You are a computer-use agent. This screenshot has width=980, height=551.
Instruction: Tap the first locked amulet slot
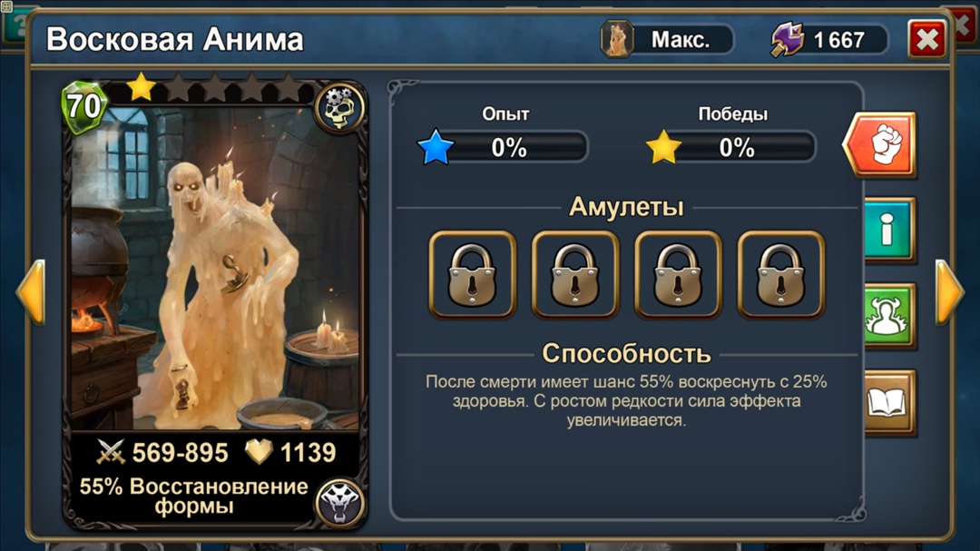coord(473,274)
